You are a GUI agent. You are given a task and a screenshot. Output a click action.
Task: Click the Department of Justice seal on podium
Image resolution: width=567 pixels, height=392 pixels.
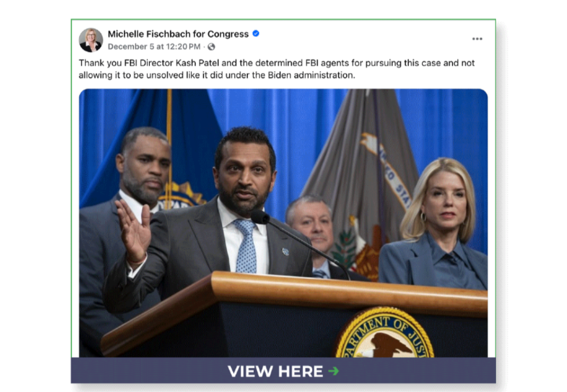(x=384, y=332)
